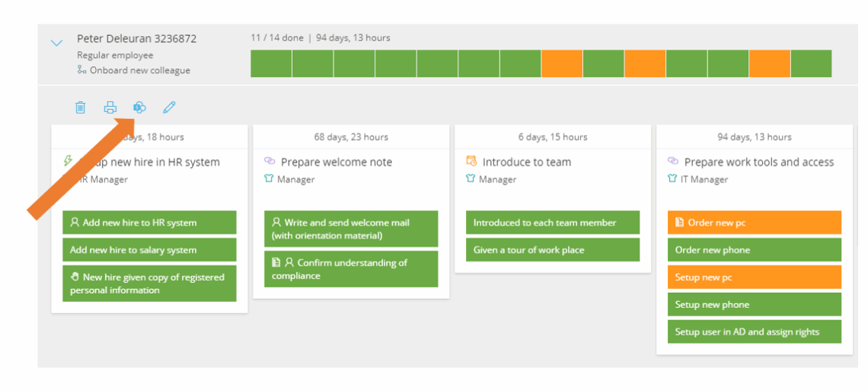
Task: Open the Introduce to team card title
Action: coord(526,162)
